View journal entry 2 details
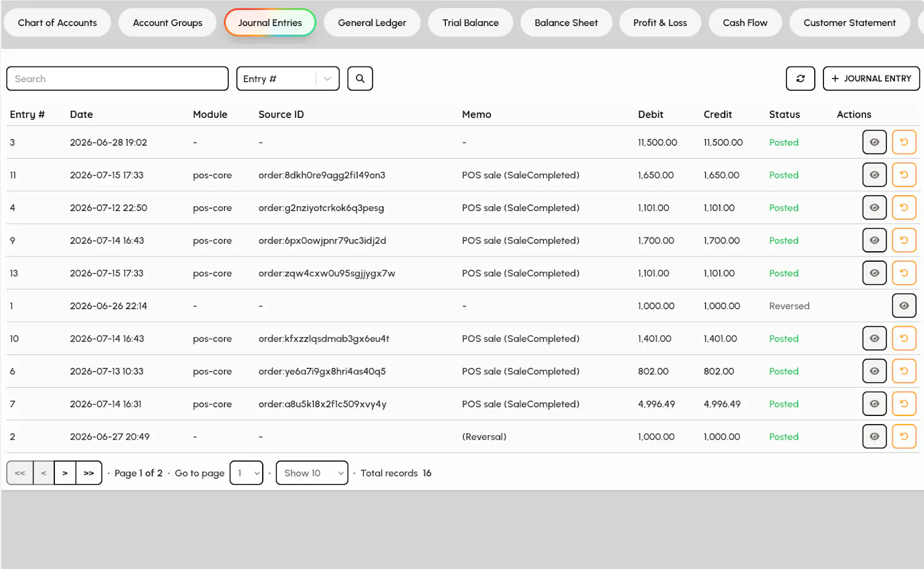 [x=874, y=437]
